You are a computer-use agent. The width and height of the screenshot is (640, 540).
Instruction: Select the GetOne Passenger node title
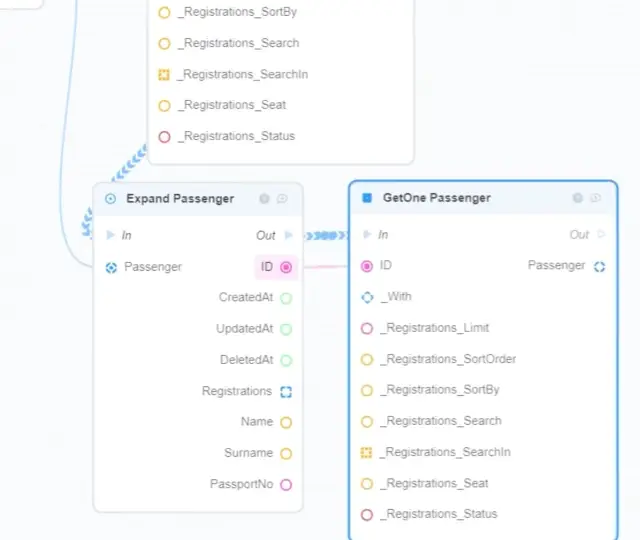click(x=437, y=198)
